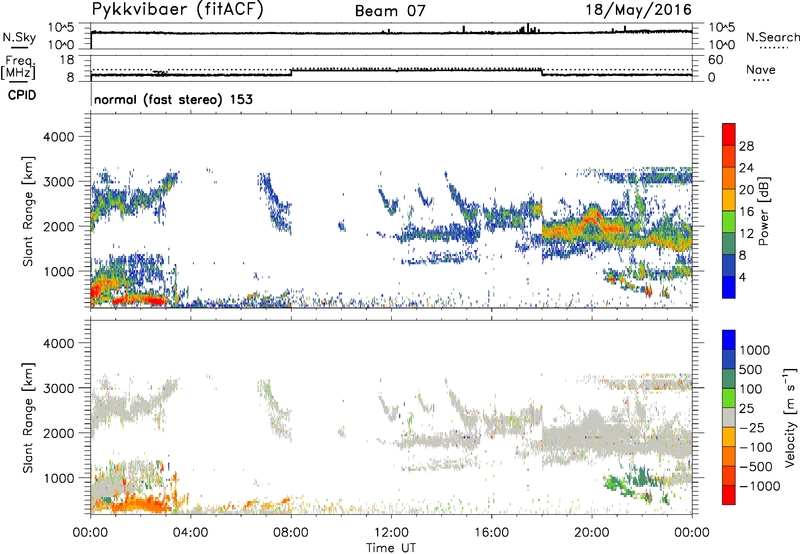
Task: Click the '16' value on Power scale
Action: coord(746,212)
